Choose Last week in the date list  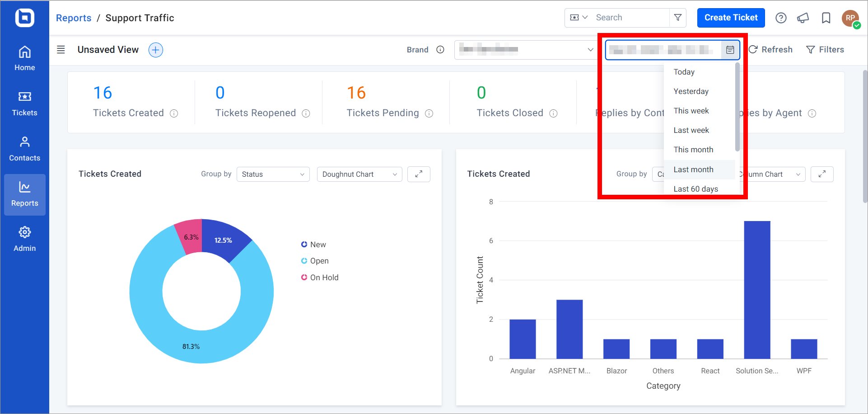point(700,130)
